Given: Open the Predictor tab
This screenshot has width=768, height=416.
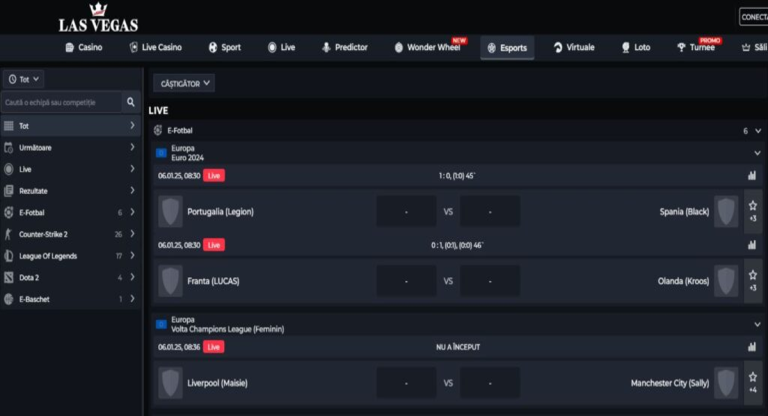Looking at the screenshot, I should (345, 48).
